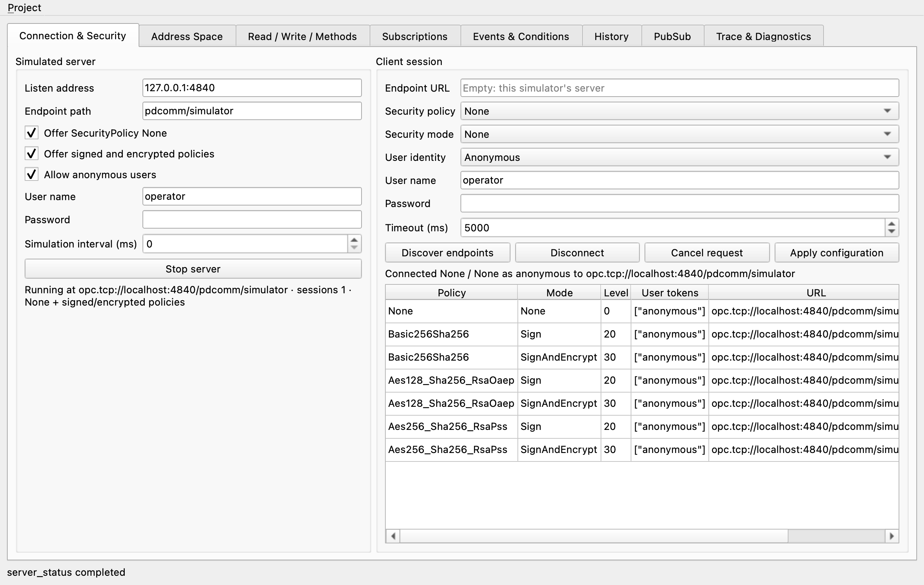Apply configuration to client session
This screenshot has height=585, width=924.
point(837,252)
